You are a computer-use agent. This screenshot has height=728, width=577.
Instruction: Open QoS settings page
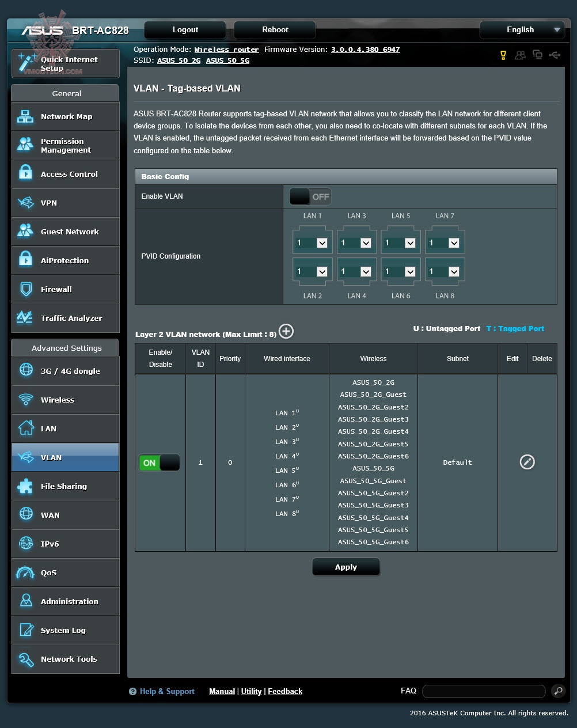(66, 572)
